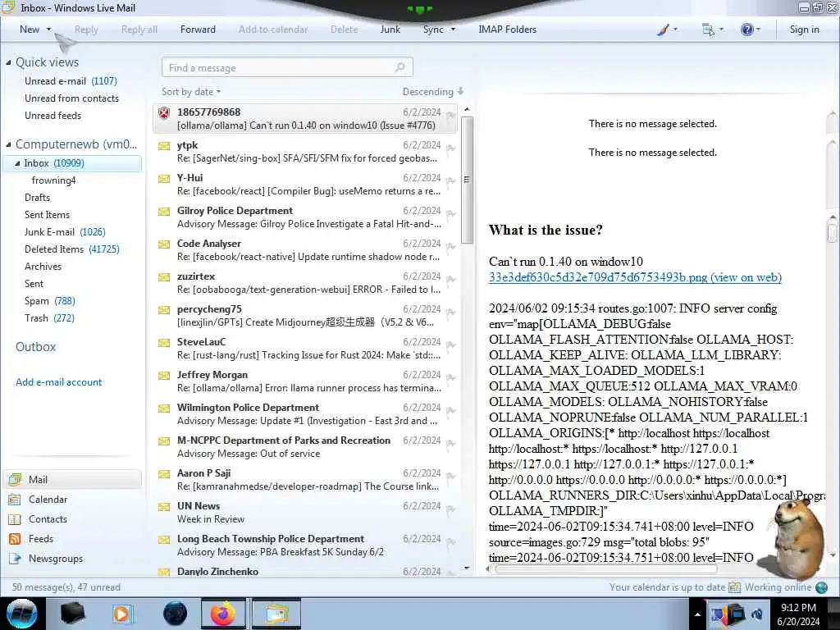Flag the Gilroy Police Department message

450,214
